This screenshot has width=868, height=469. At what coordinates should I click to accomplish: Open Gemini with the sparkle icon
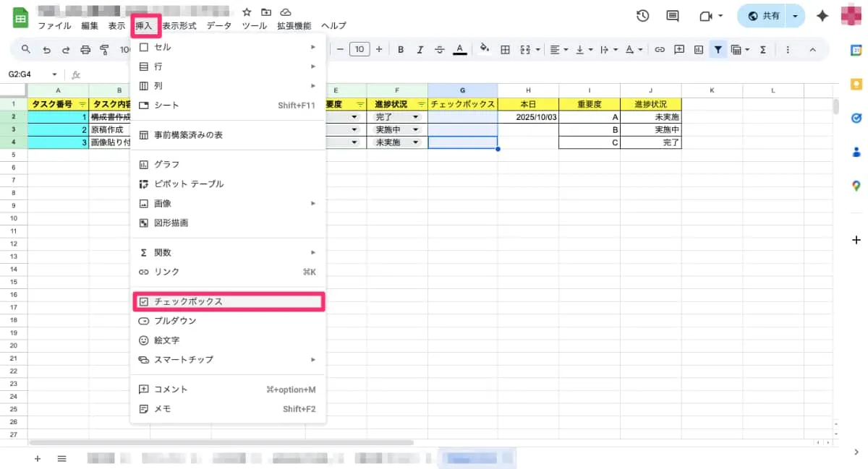822,15
